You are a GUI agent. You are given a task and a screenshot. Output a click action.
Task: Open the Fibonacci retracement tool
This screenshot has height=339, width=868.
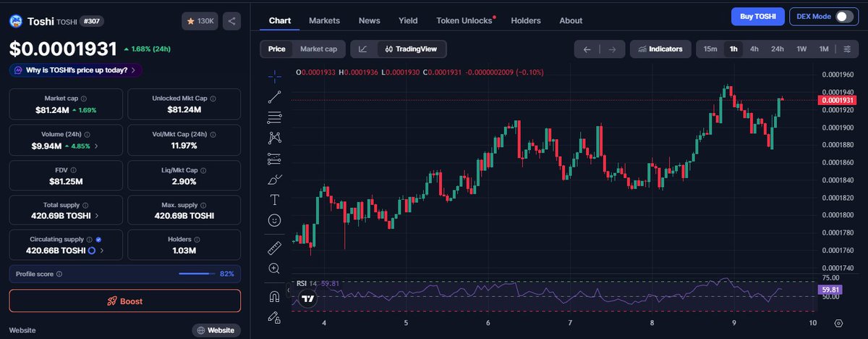275,117
